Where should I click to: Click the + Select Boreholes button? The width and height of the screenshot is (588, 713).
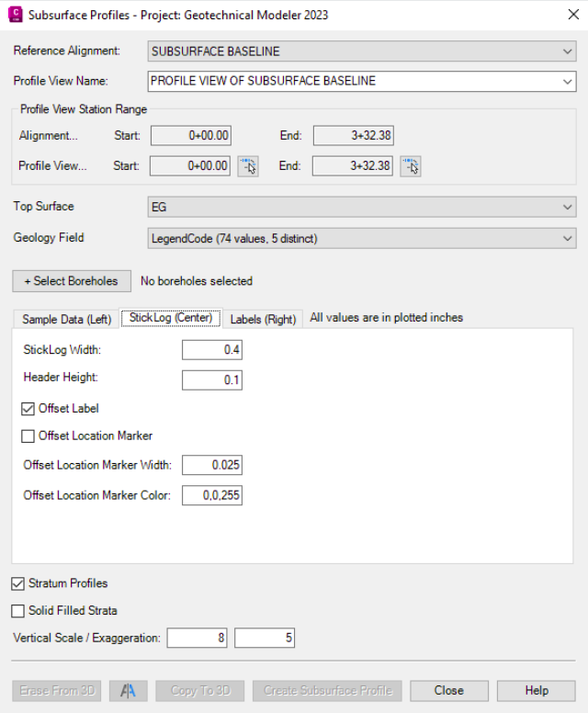72,281
